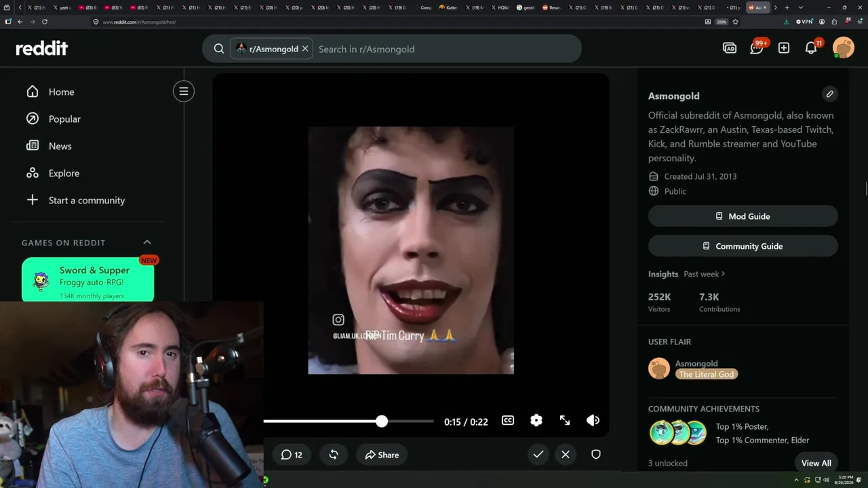Approve the post with checkmark
Image resolution: width=868 pixels, height=488 pixels.
[538, 455]
